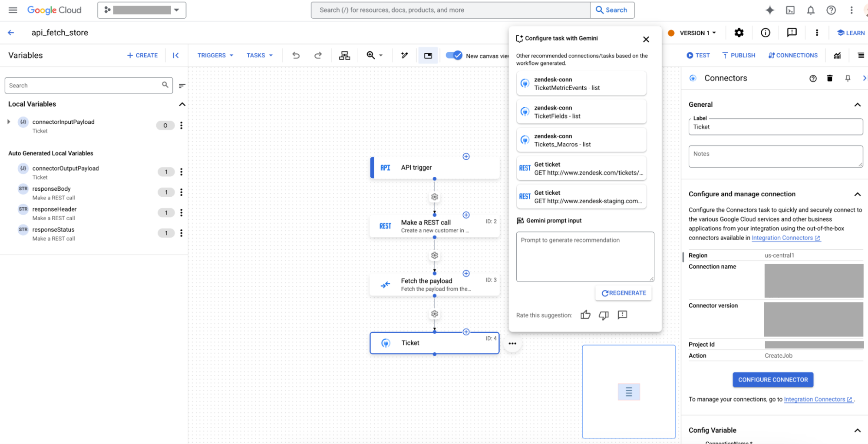The height and width of the screenshot is (444, 868).
Task: Click the thumbs down rating icon
Action: pyautogui.click(x=604, y=315)
